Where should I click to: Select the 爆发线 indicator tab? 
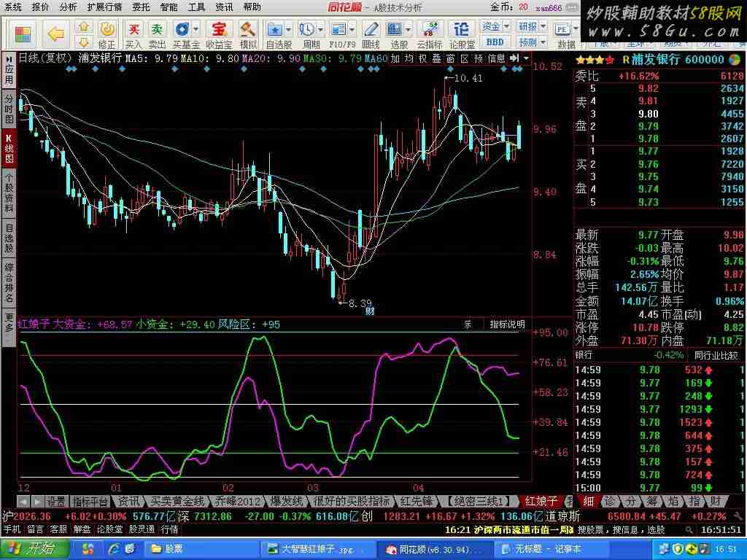click(286, 501)
